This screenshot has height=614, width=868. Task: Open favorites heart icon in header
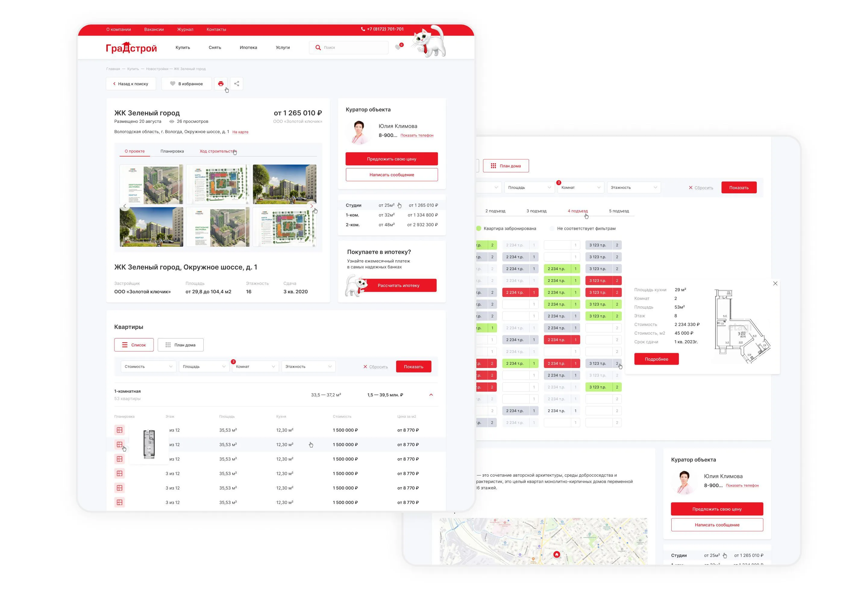point(398,47)
